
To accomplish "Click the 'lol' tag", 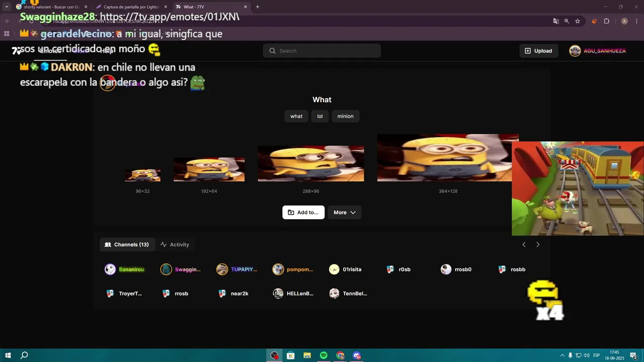I will click(x=320, y=116).
